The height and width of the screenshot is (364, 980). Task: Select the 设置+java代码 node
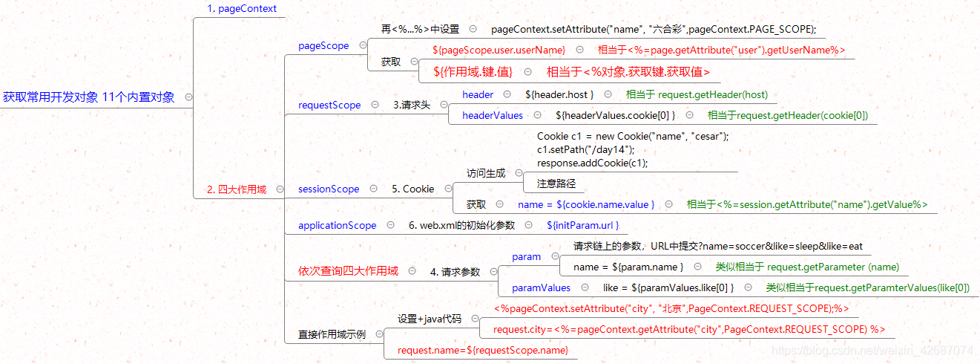[x=430, y=319]
